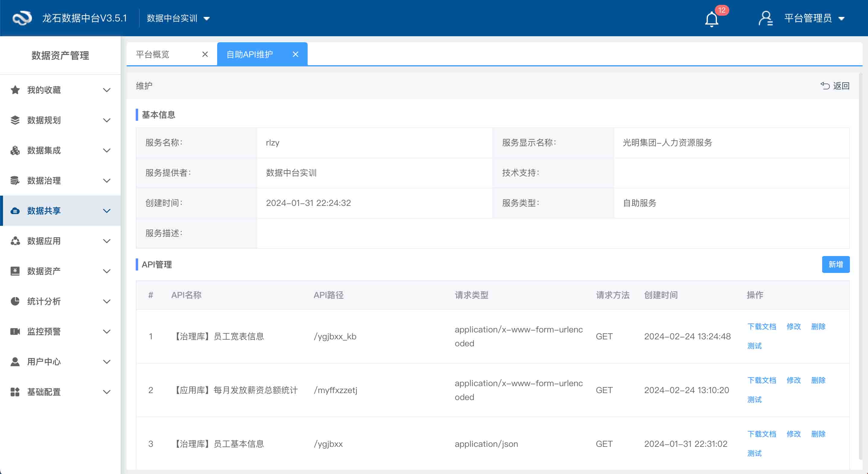Click the 数据资产管理 sidebar heading
868x474 pixels.
(60, 55)
